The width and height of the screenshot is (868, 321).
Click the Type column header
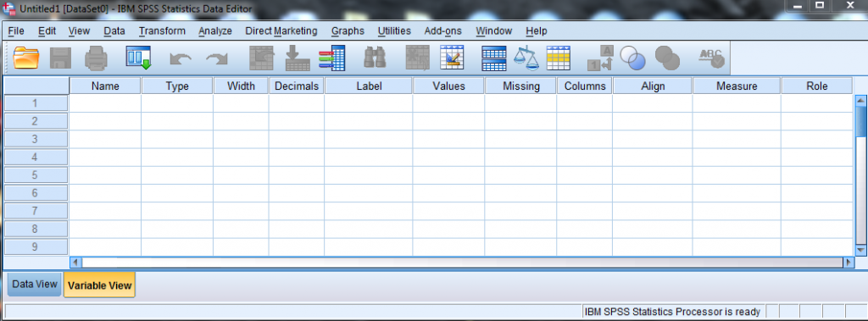pos(177,86)
